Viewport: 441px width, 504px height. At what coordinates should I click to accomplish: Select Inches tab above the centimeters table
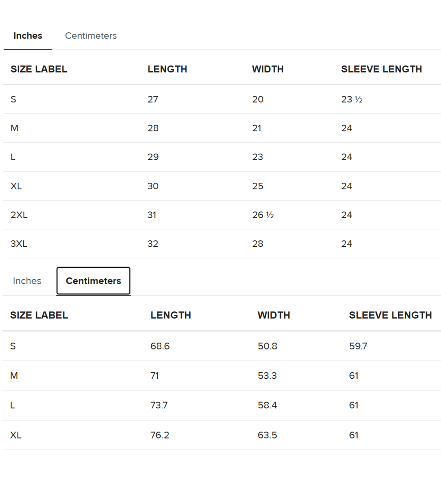click(x=27, y=281)
